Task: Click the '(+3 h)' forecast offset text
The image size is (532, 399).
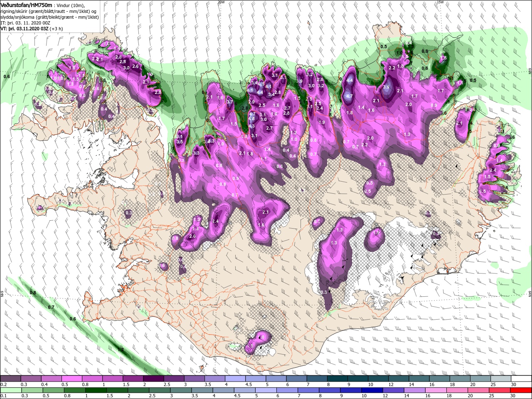Action: (57, 29)
